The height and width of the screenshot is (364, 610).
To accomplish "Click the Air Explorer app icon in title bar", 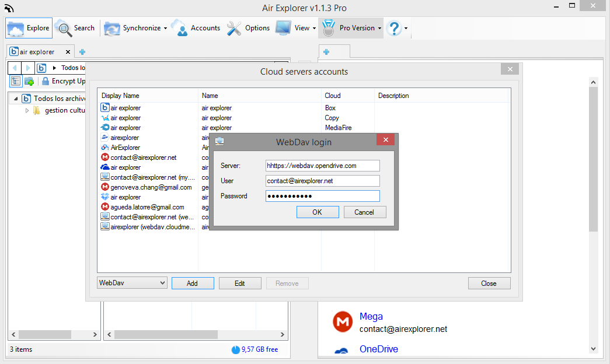I will [9, 8].
